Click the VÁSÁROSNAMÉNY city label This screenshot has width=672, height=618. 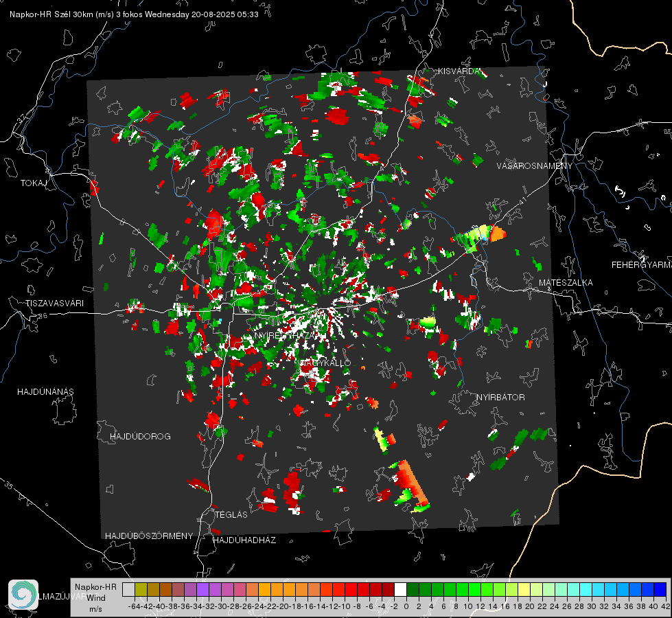(x=535, y=166)
